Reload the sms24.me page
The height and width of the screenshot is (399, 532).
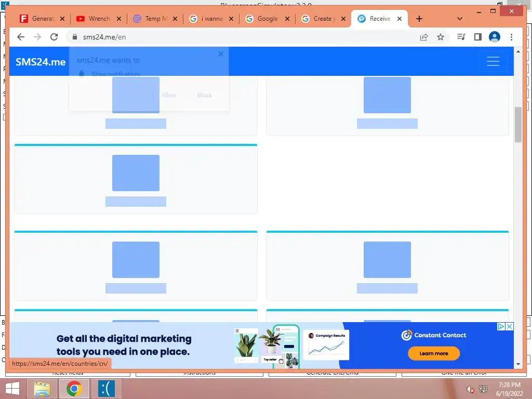(54, 37)
